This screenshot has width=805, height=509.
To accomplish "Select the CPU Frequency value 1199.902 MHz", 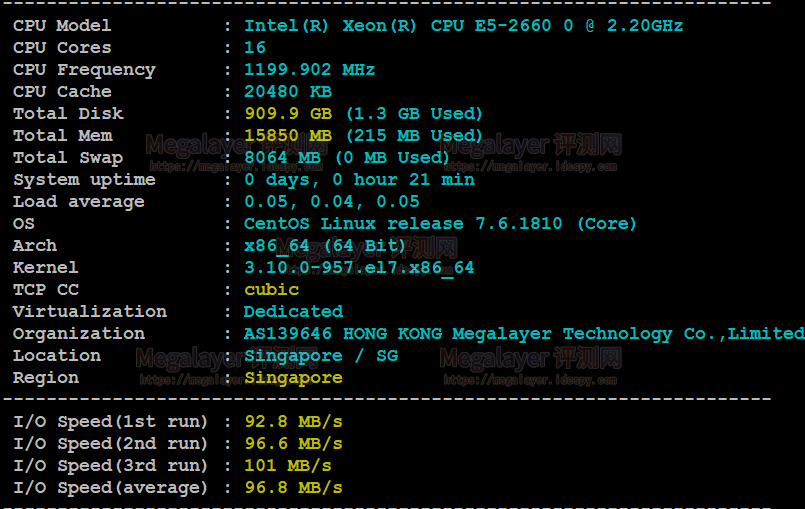I will [309, 70].
